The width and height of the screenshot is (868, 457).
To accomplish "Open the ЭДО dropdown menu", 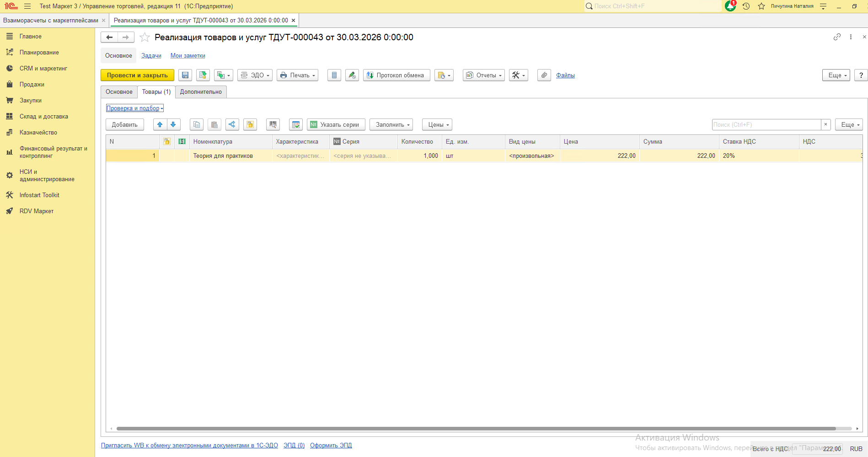I will 255,75.
